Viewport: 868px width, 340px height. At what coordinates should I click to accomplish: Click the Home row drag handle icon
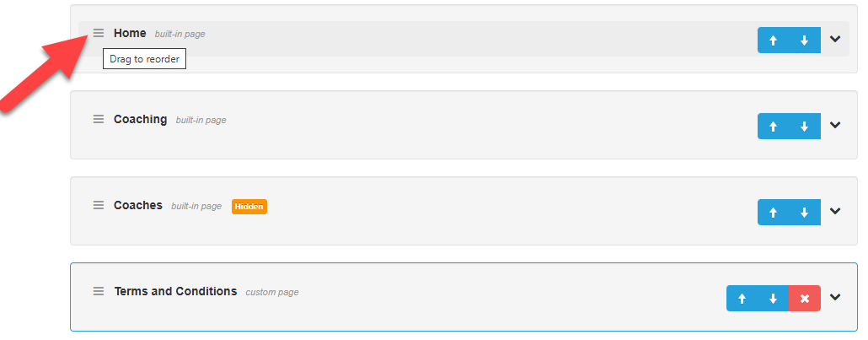(99, 34)
